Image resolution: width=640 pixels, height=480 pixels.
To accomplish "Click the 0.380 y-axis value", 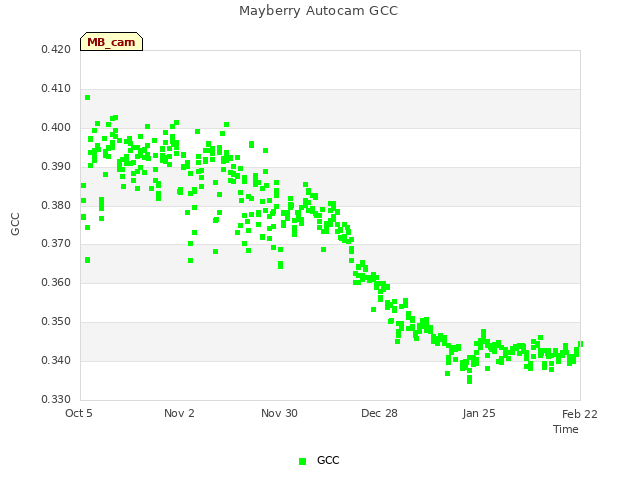I will point(56,205).
